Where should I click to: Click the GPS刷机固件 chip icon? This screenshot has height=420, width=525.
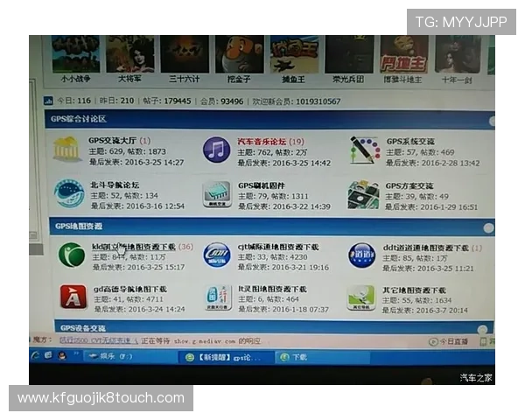coord(217,194)
